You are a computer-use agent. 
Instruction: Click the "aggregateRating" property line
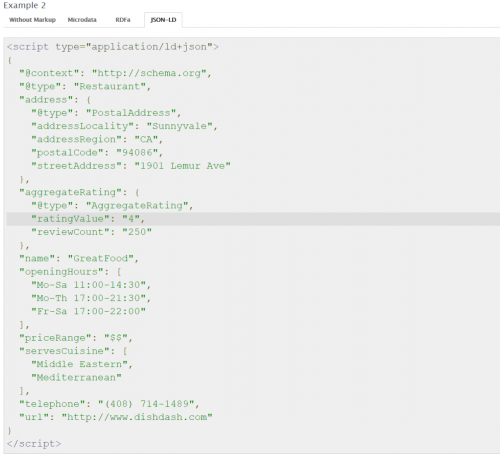[79, 192]
